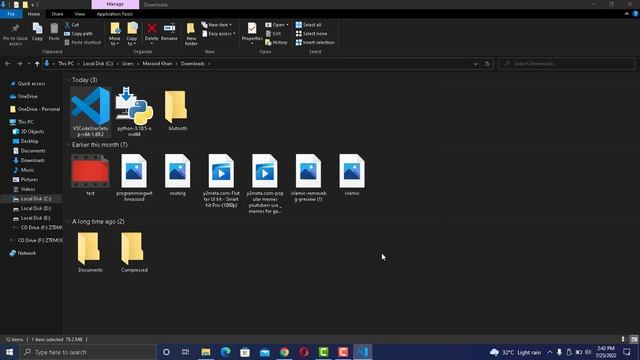Click History in the ribbon
Screen dimensions: 640x360
click(276, 42)
